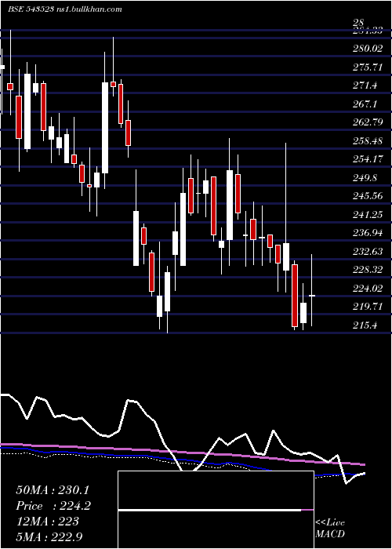The height and width of the screenshot is (549, 392).
Task: Select the 236.94 price axis label
Action: click(x=368, y=233)
